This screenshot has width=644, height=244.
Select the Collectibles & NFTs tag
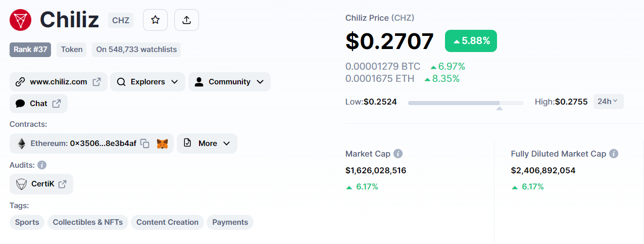(x=88, y=222)
